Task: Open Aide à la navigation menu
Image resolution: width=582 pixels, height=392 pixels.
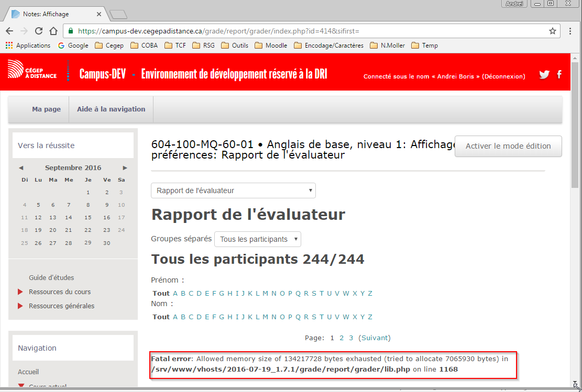Action: (111, 109)
